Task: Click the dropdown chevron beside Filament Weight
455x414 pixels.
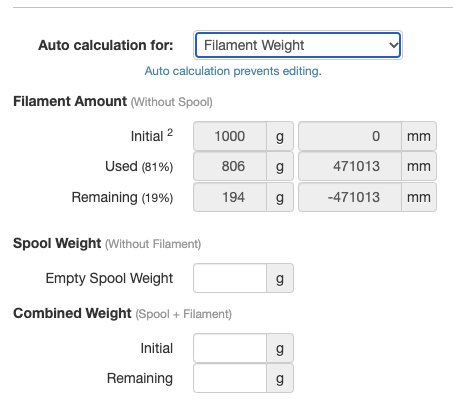Action: click(394, 45)
